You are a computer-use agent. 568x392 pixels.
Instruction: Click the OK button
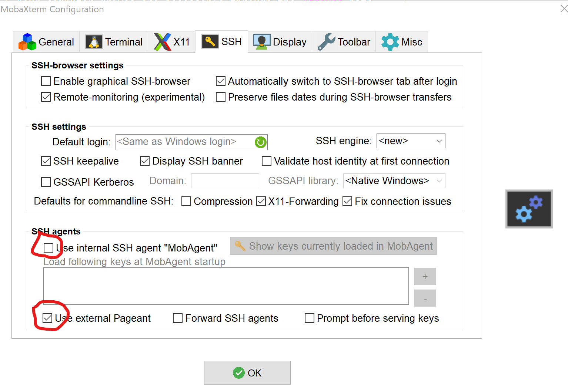tap(247, 373)
